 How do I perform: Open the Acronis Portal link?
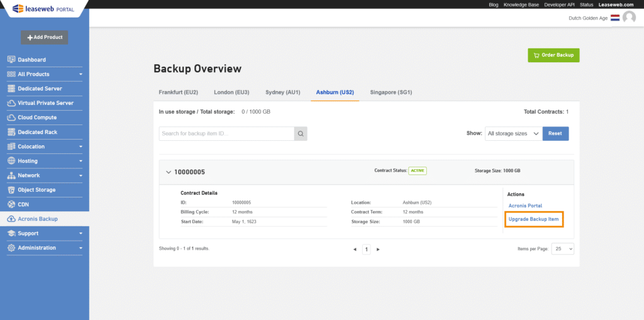pyautogui.click(x=525, y=206)
